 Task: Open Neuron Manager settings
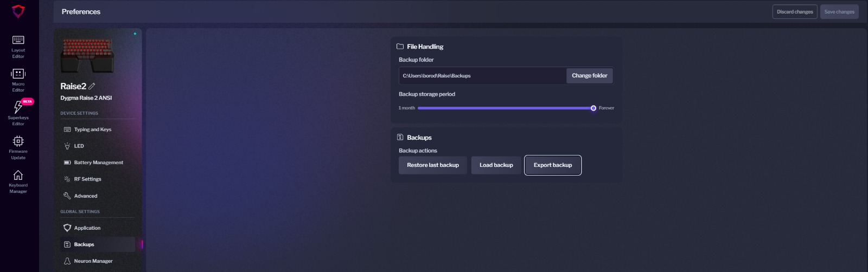coord(98,261)
